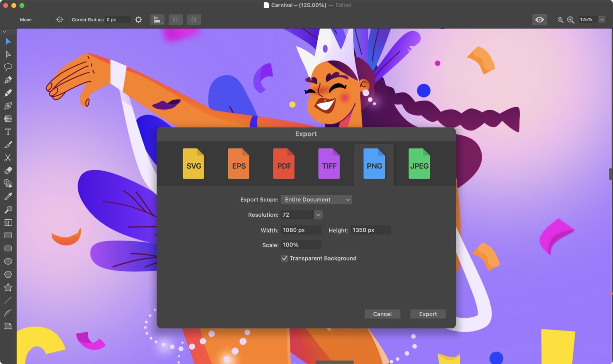Select the Rounded Rectangle tool
This screenshot has height=364, width=613.
[8, 249]
